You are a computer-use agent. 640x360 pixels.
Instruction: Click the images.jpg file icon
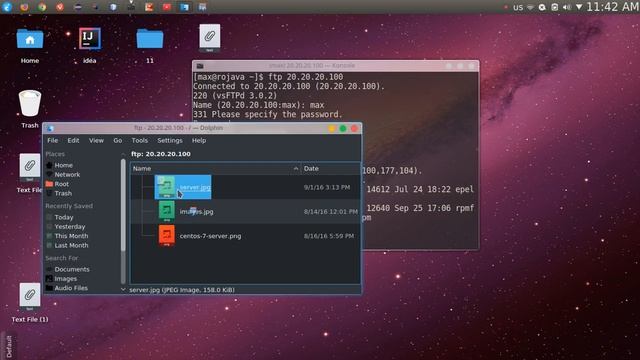click(167, 211)
